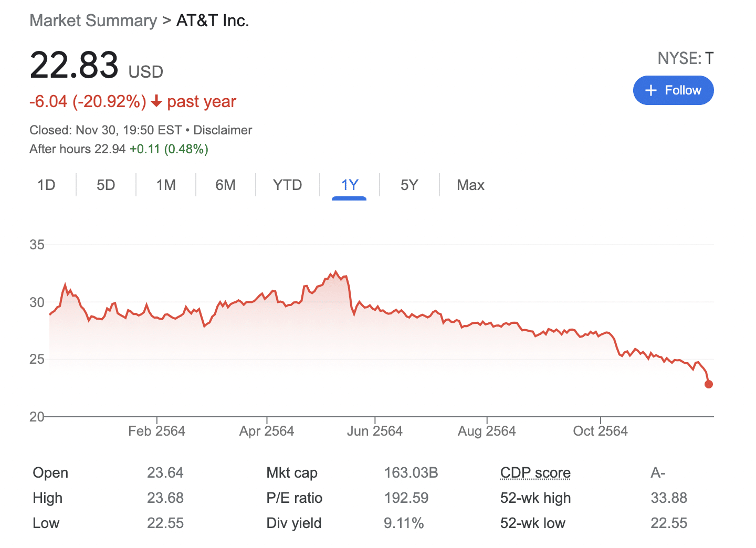Select the 1Y range tab
The height and width of the screenshot is (548, 756).
tap(349, 185)
